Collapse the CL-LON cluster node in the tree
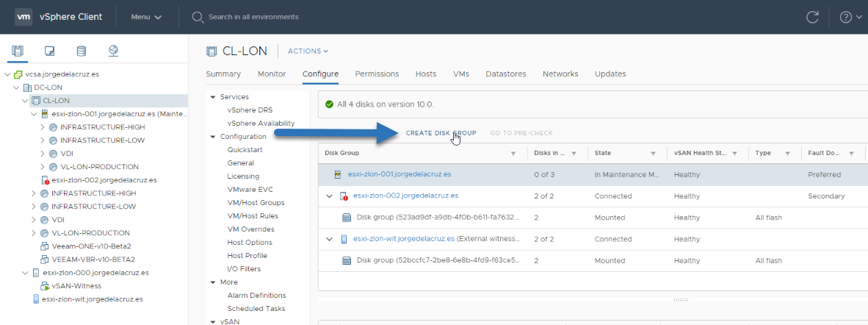 tap(25, 101)
